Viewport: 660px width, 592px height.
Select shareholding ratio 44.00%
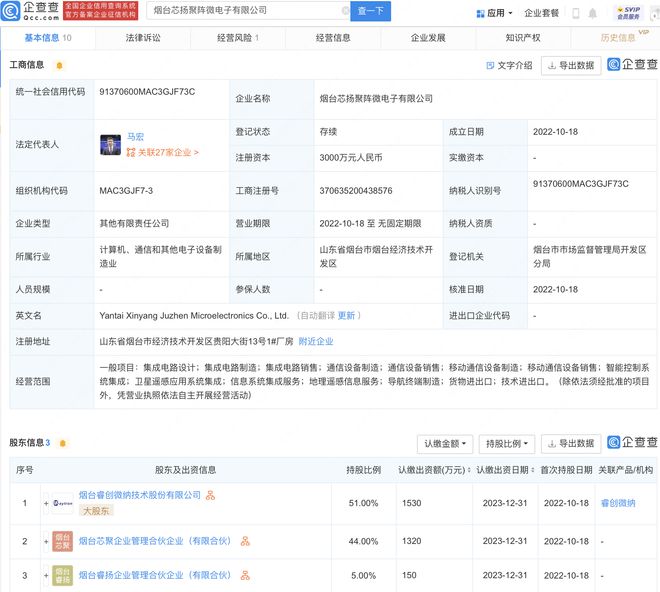pyautogui.click(x=363, y=541)
